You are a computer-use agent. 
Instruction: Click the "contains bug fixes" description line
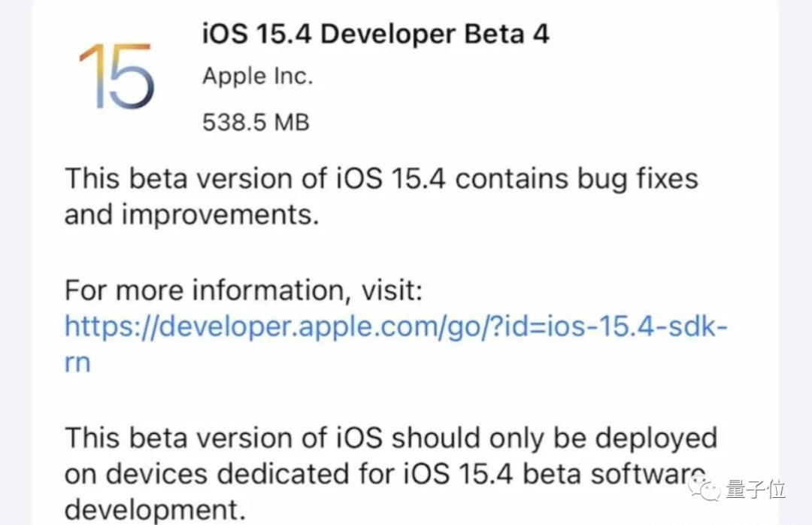pos(381,179)
